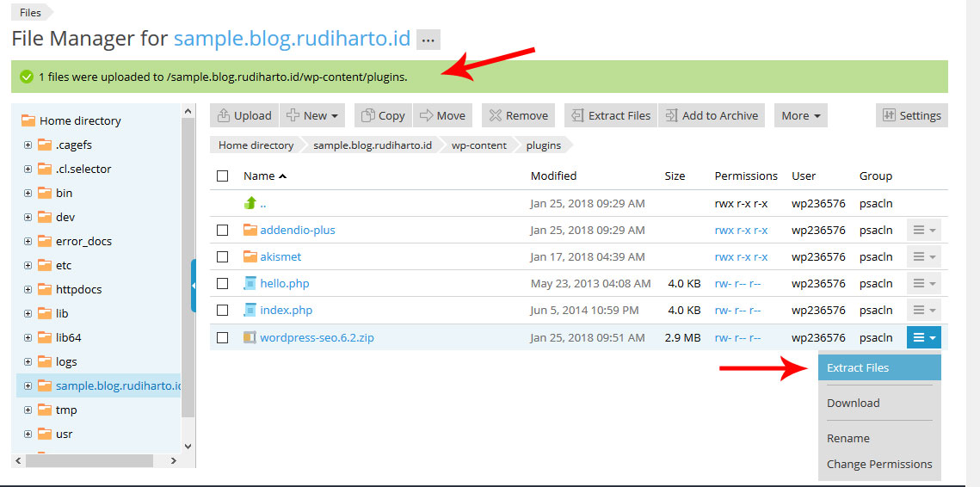Expand the .cagefs tree node
Image resolution: width=980 pixels, height=487 pixels.
28,145
